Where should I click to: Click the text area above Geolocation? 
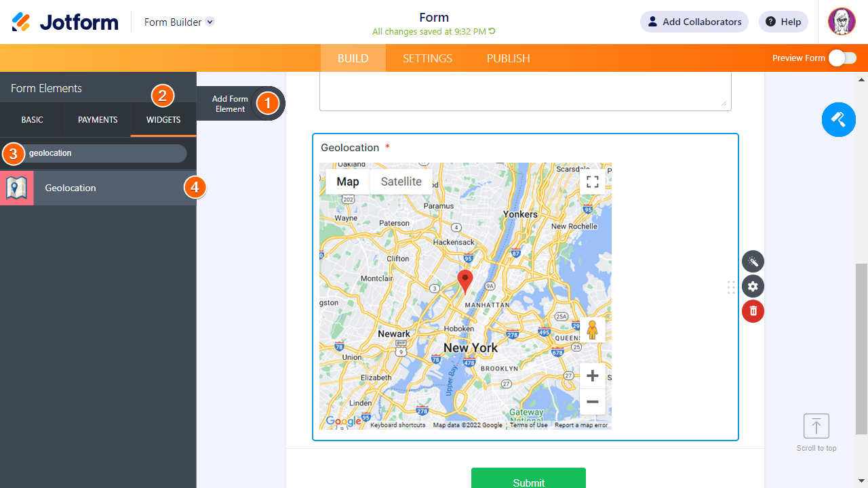click(x=526, y=91)
